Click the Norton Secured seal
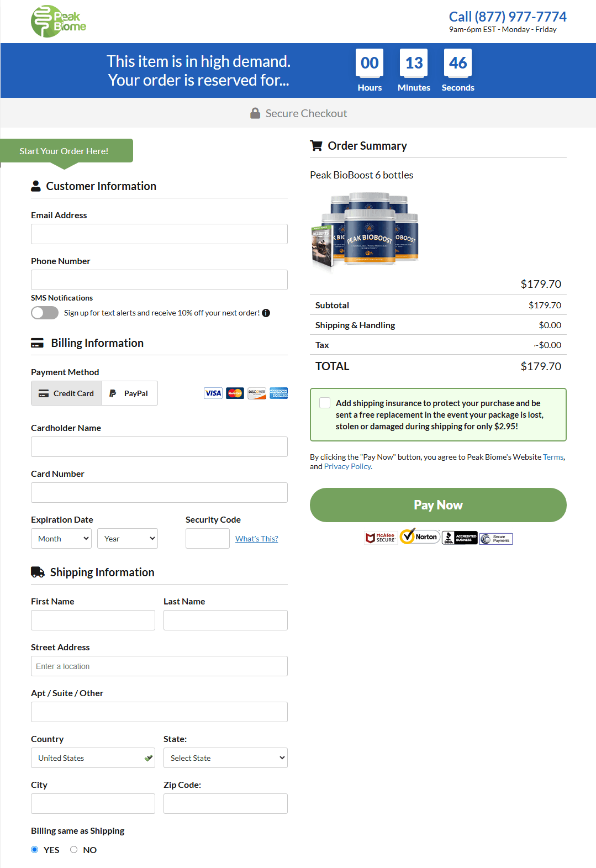Image resolution: width=596 pixels, height=868 pixels. (419, 536)
